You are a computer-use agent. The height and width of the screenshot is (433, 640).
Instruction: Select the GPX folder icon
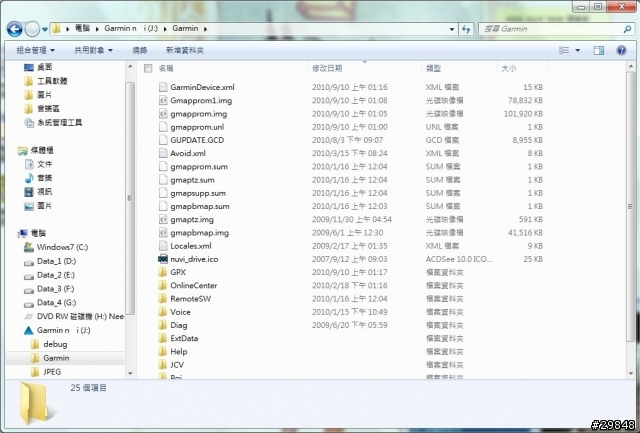pyautogui.click(x=163, y=272)
